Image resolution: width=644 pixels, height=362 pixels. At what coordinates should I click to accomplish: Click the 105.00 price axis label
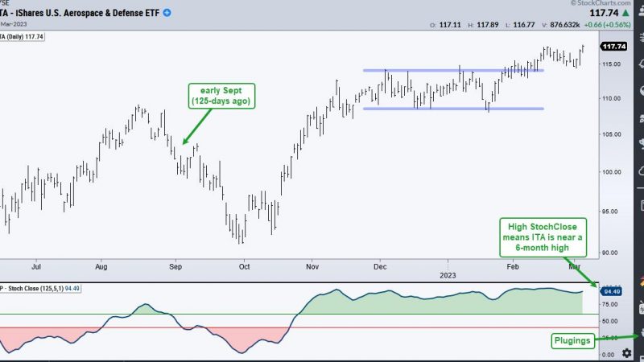pos(612,134)
